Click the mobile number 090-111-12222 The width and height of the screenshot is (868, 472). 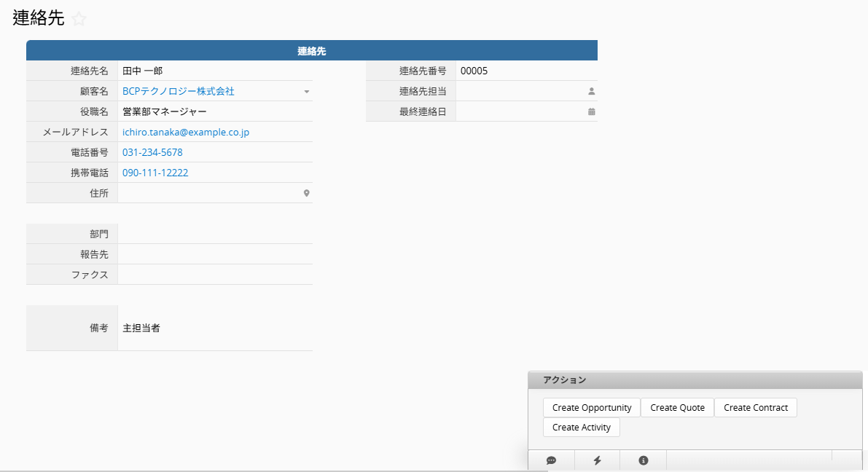click(x=155, y=173)
